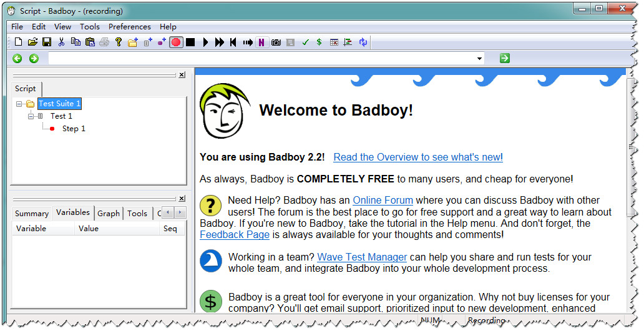Capture a screenshot with the camera icon
Image resolution: width=644 pixels, height=333 pixels.
[276, 42]
